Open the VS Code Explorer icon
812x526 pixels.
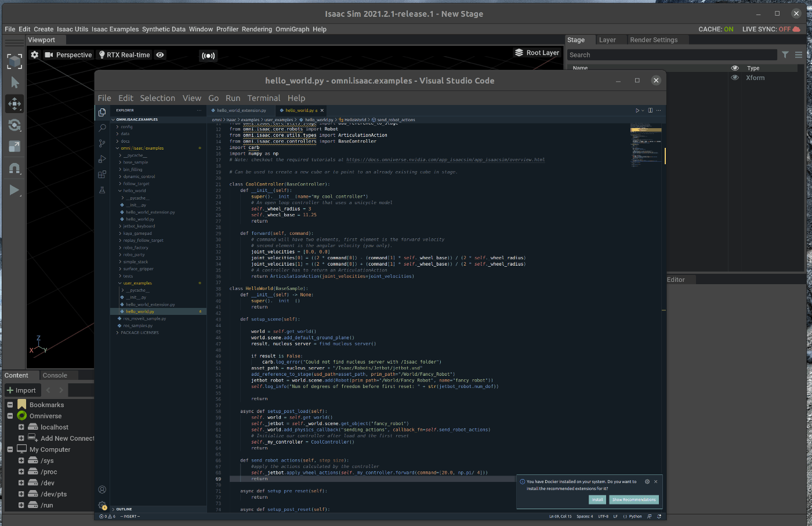coord(102,113)
